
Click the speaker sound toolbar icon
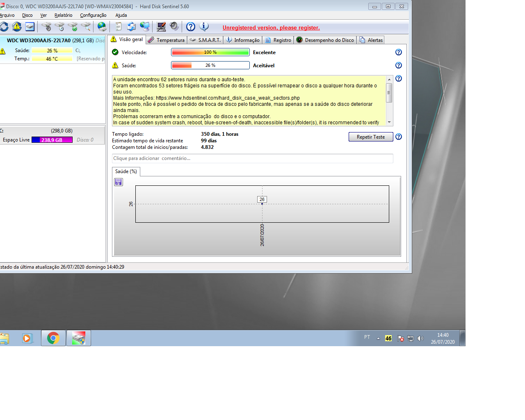[174, 27]
